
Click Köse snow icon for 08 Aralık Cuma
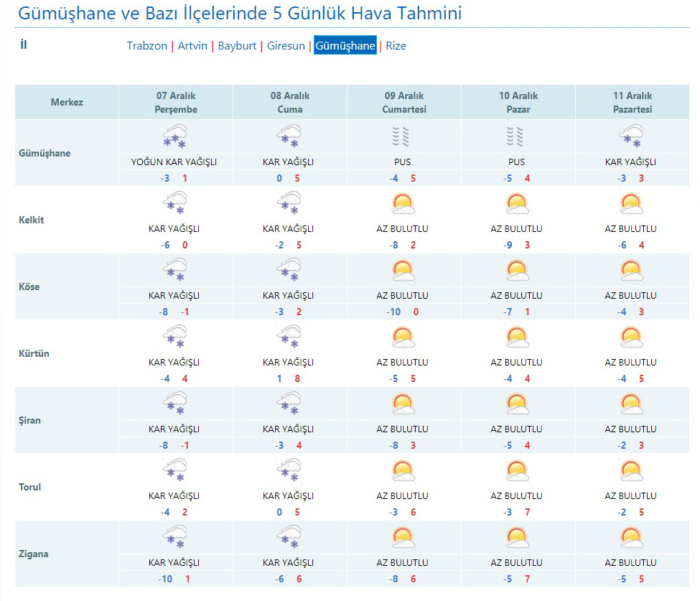[x=289, y=271]
